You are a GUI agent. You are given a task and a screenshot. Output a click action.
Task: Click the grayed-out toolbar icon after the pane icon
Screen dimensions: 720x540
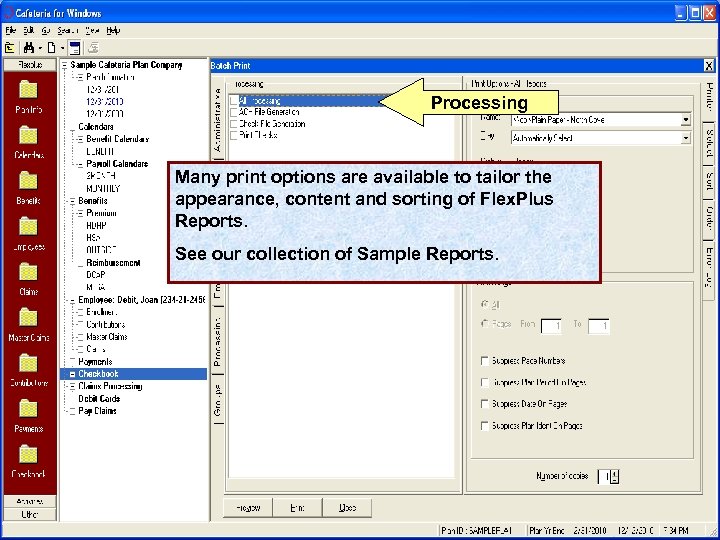click(93, 47)
